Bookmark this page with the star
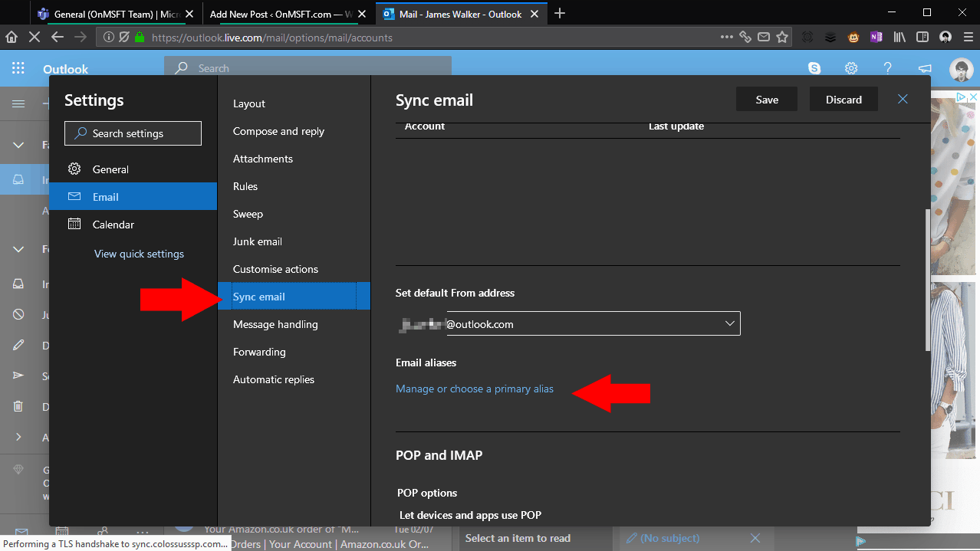 782,37
